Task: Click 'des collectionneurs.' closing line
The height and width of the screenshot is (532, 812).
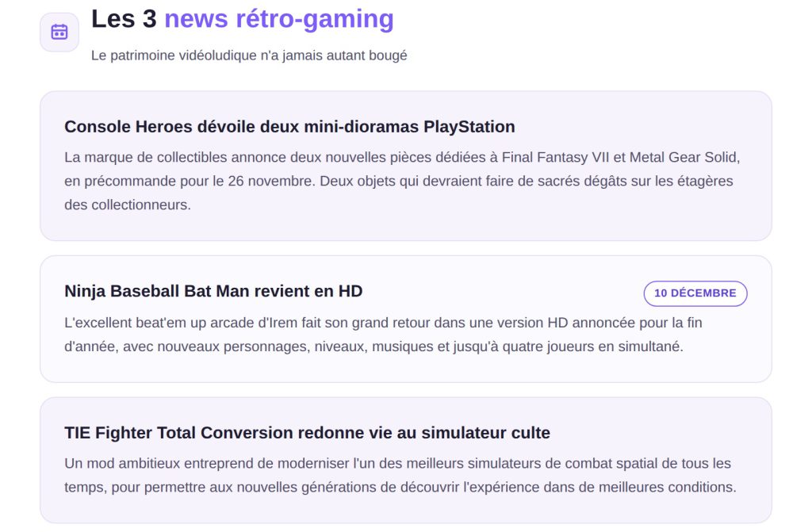Action: click(x=128, y=205)
